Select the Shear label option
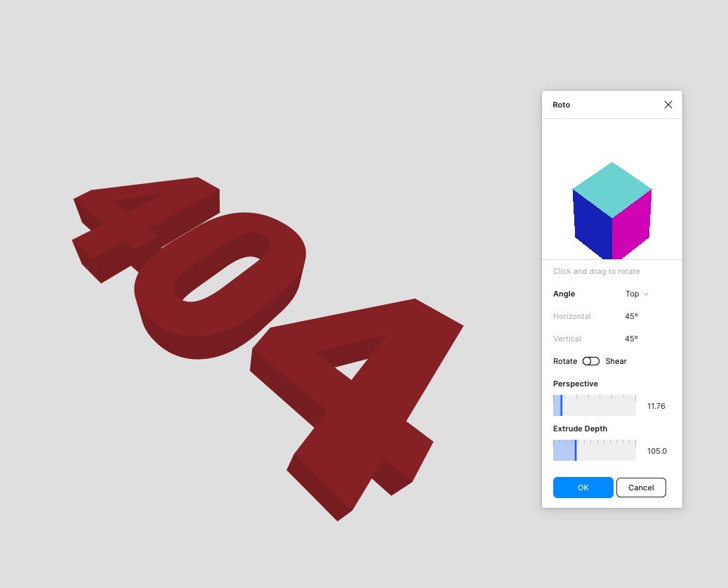The width and height of the screenshot is (728, 588). point(616,361)
